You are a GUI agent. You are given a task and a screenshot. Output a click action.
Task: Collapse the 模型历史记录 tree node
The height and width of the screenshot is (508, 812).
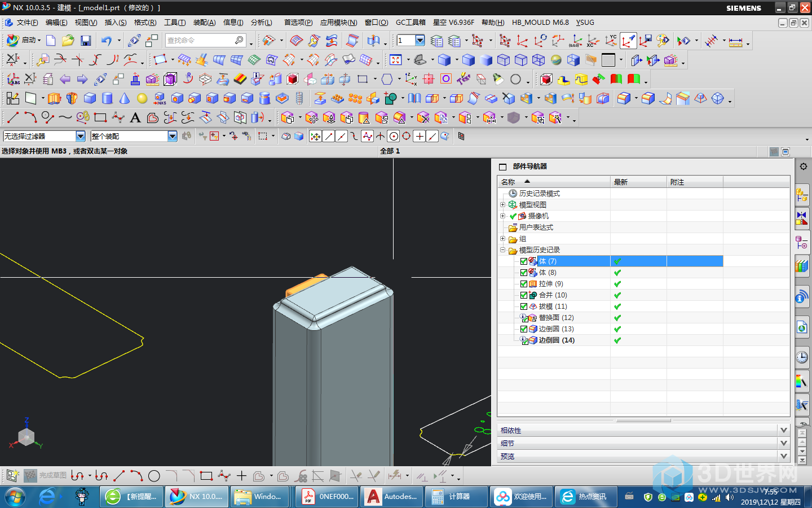pyautogui.click(x=502, y=249)
